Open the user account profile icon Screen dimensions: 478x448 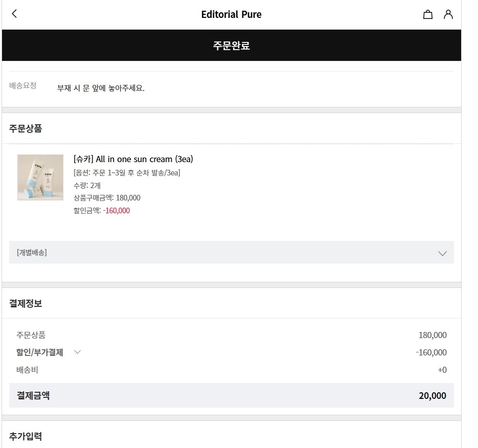(448, 14)
